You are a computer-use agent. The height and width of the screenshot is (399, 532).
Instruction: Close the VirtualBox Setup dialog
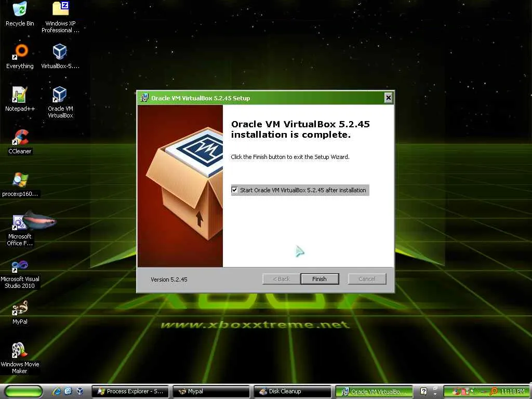coord(389,98)
